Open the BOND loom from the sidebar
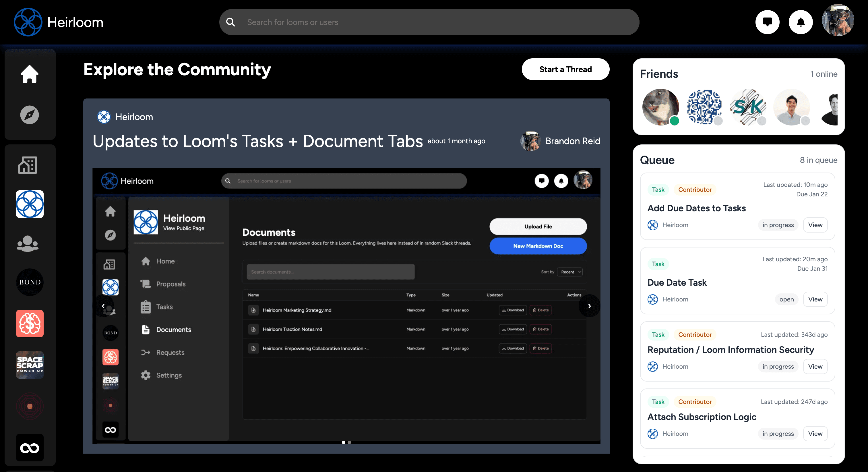868x472 pixels. [30, 282]
